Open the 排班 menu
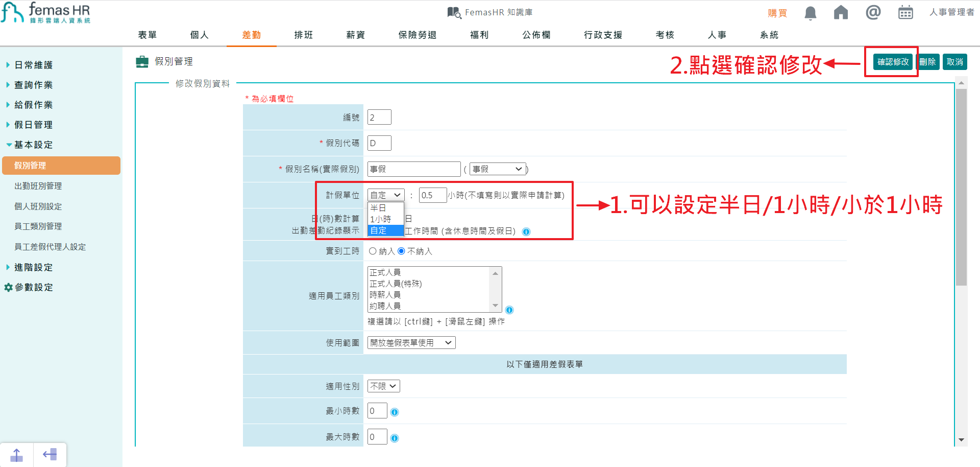Viewport: 980px width, 467px height. click(x=303, y=35)
